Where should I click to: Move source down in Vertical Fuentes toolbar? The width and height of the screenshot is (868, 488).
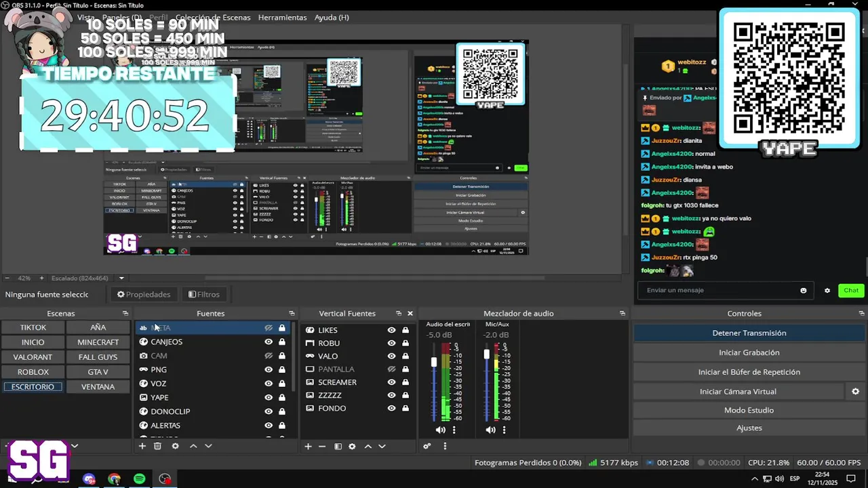[x=382, y=447]
